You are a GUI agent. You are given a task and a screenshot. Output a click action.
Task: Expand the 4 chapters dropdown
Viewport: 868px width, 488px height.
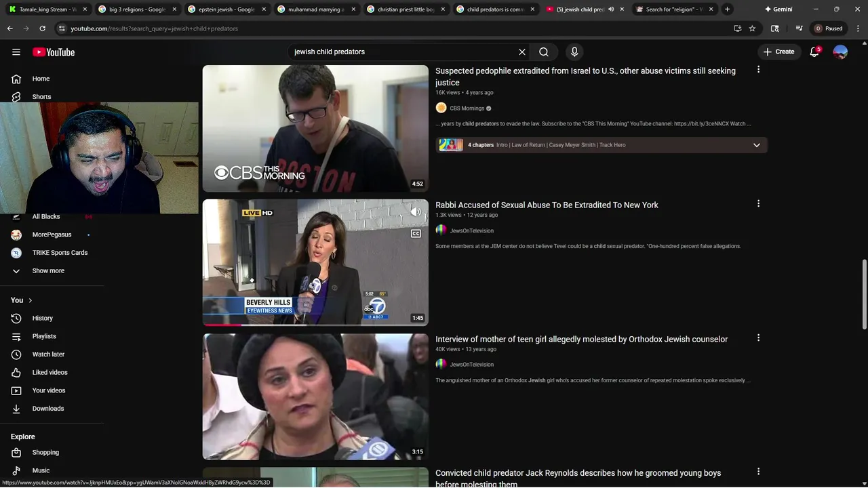pyautogui.click(x=757, y=145)
